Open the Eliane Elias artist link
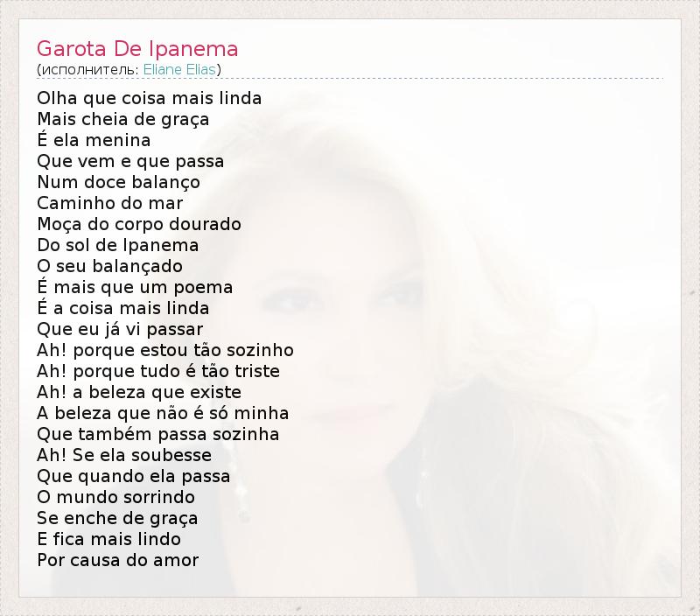Viewport: 700px width, 616px height. click(x=179, y=70)
